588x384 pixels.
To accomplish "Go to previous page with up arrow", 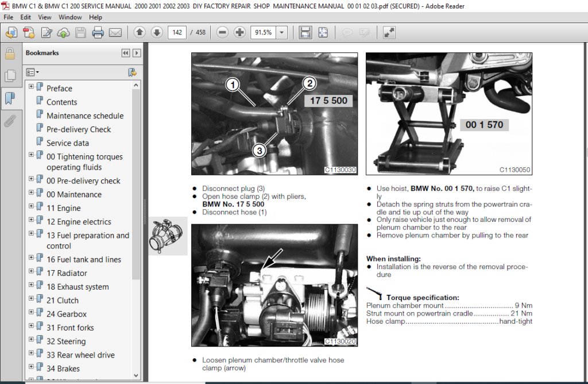I will (140, 33).
